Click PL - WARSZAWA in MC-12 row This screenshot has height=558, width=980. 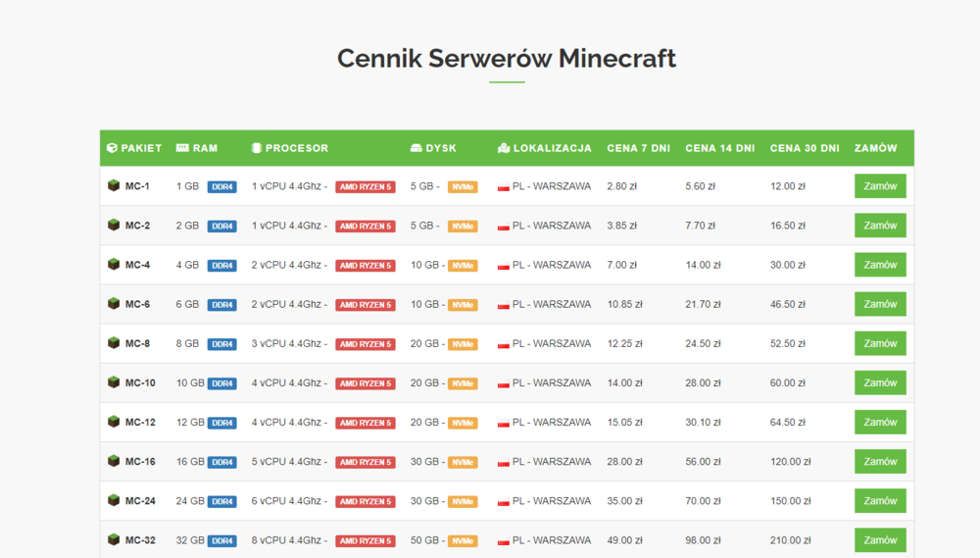(551, 423)
